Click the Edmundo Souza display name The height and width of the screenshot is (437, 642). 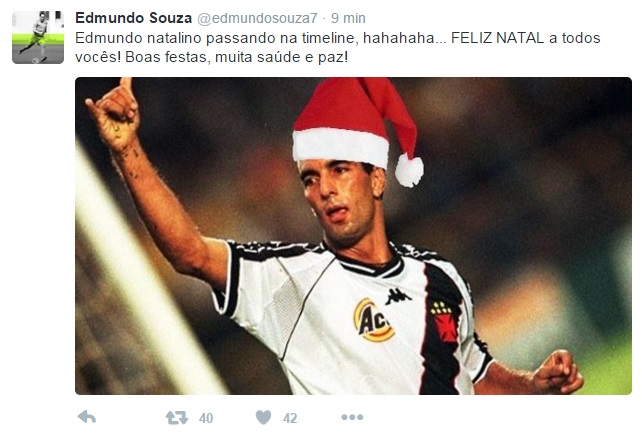133,18
